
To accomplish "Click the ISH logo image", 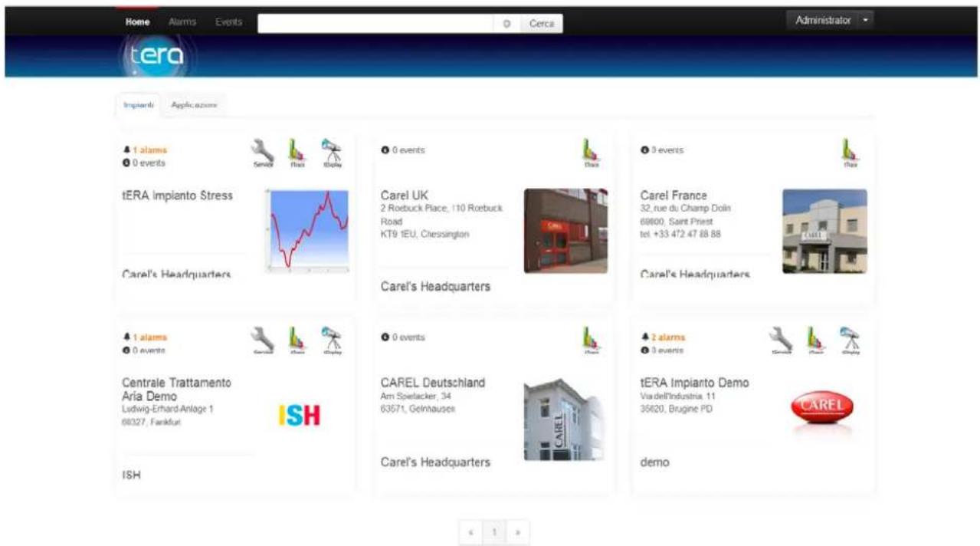I will click(299, 416).
